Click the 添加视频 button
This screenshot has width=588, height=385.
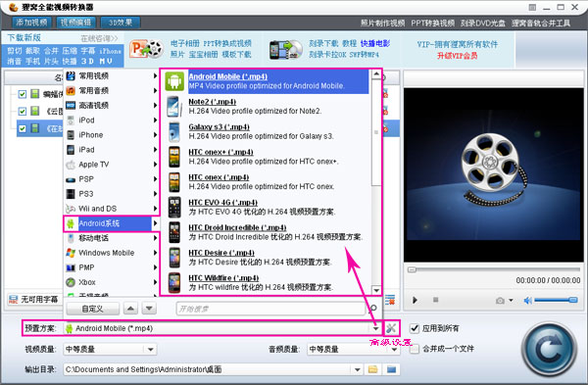click(32, 23)
